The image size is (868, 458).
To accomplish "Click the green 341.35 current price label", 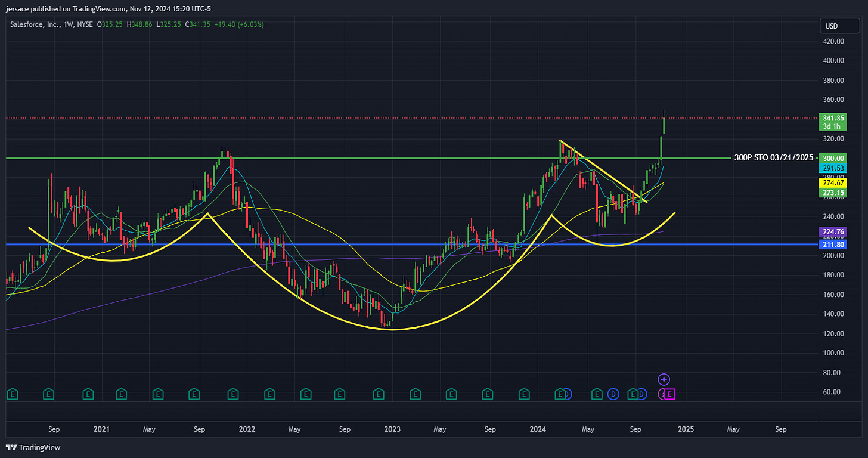I will coord(832,118).
